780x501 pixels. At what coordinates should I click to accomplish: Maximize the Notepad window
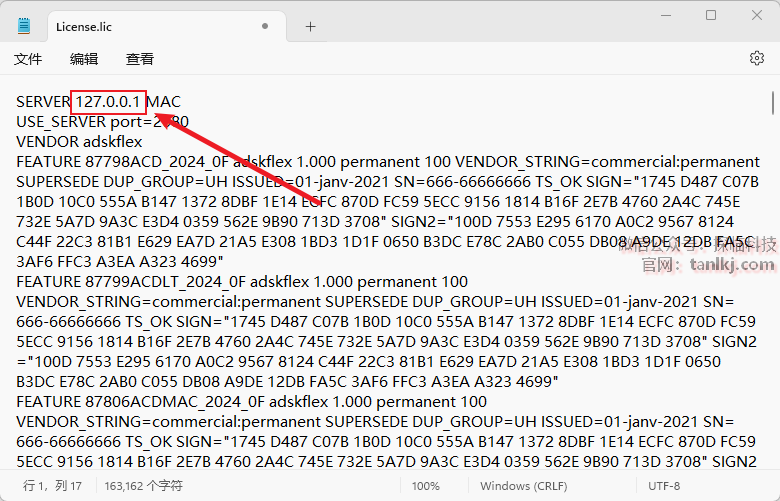pyautogui.click(x=711, y=15)
